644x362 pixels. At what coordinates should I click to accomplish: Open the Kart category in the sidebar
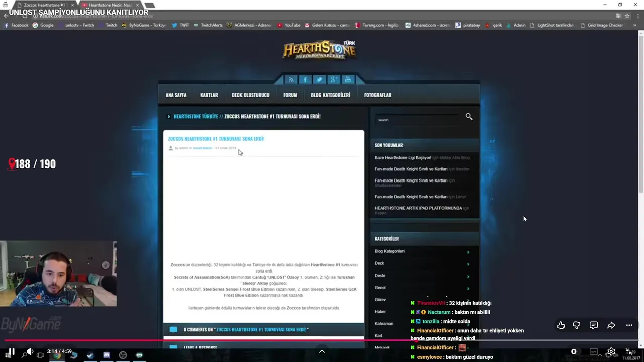pos(378,336)
